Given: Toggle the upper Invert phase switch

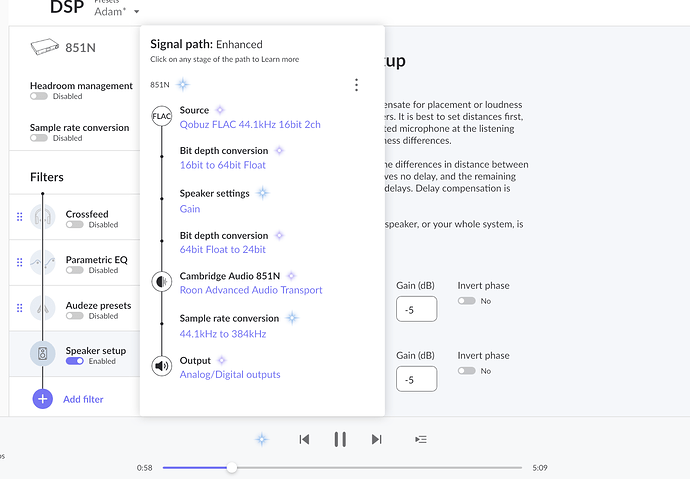Looking at the screenshot, I should point(466,301).
